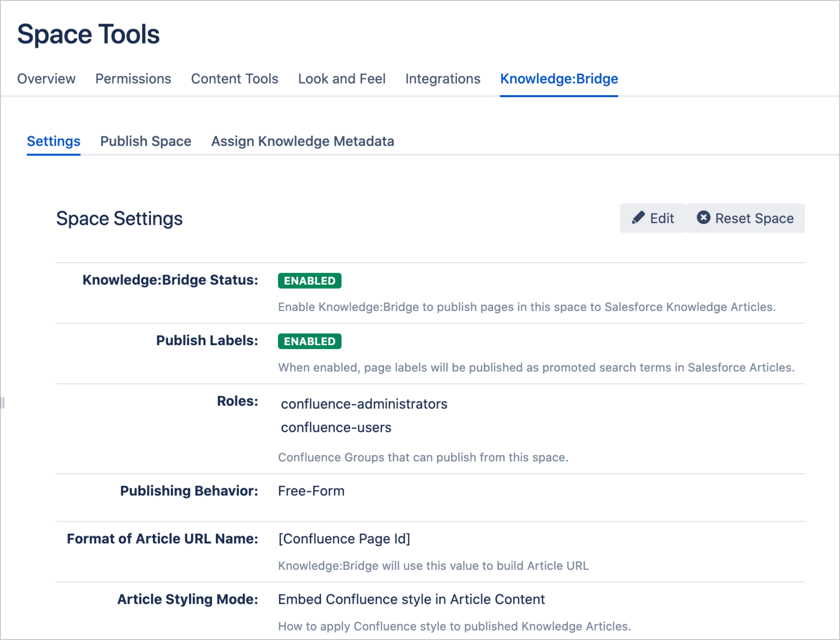The image size is (840, 640).
Task: Open the Overview tab
Action: coord(46,79)
